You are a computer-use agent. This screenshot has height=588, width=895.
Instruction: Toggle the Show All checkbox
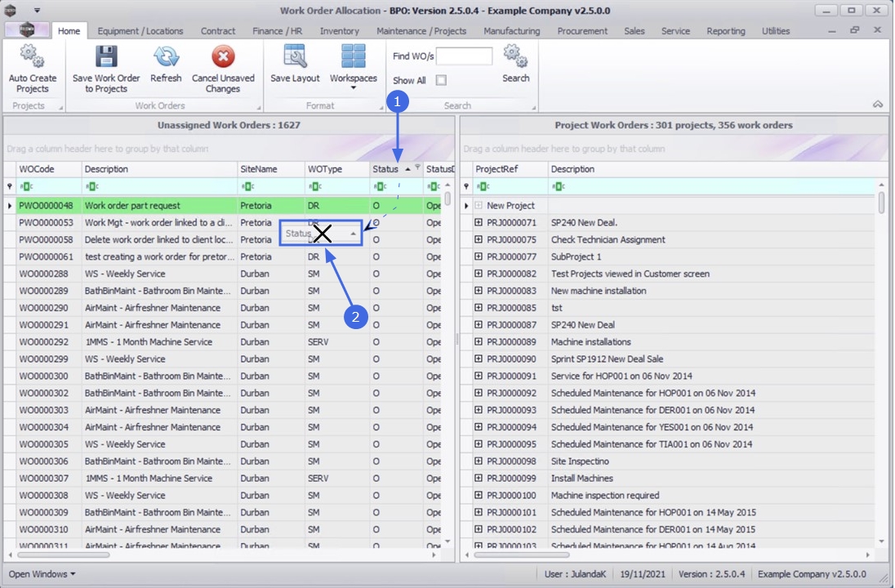(x=441, y=80)
